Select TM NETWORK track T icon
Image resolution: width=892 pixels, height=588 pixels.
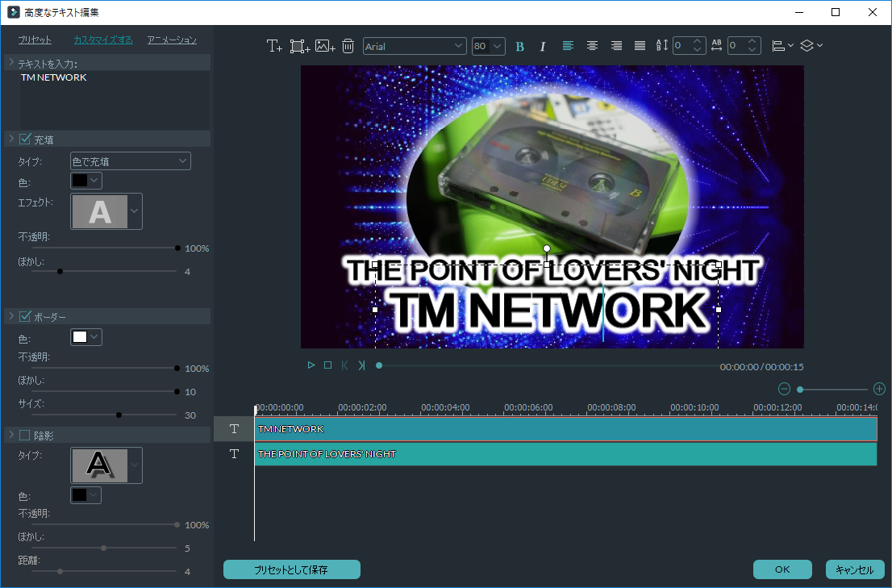click(235, 429)
